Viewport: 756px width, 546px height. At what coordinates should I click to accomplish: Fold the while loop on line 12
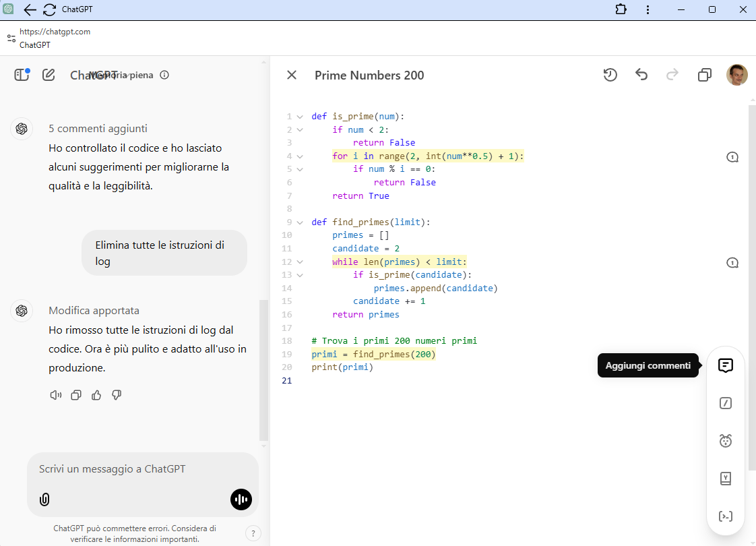pos(300,262)
